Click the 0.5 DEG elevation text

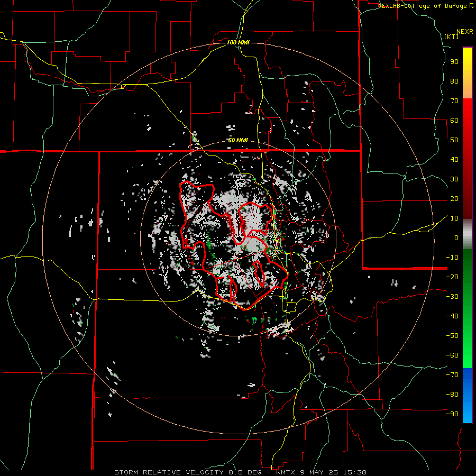pyautogui.click(x=249, y=472)
